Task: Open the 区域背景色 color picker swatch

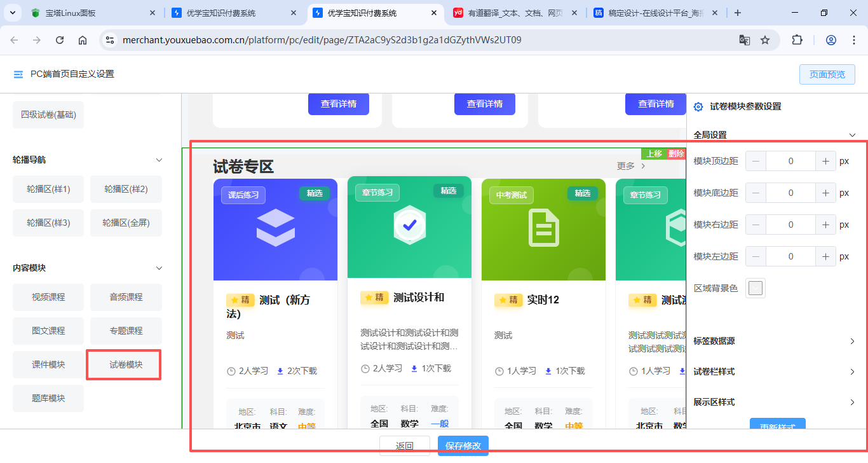Action: tap(756, 288)
